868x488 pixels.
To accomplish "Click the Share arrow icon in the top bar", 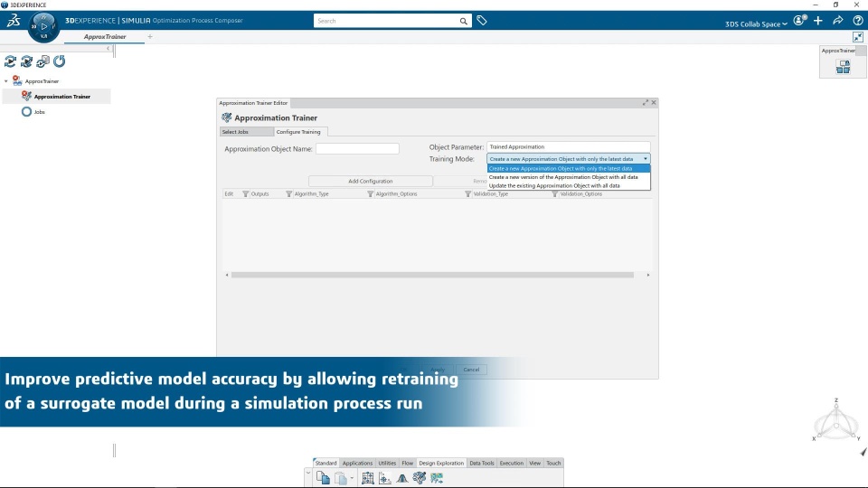I will coord(837,21).
